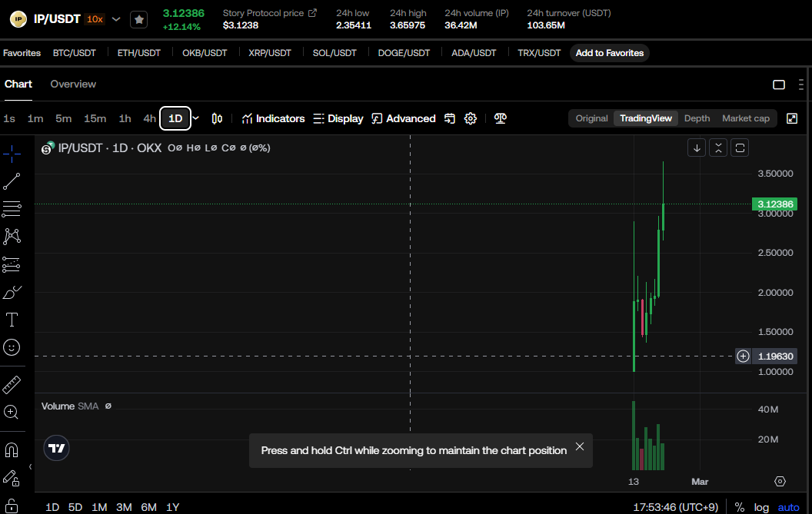Viewport: 812px width, 514px height.
Task: Open the emoji icons tool
Action: tap(12, 347)
